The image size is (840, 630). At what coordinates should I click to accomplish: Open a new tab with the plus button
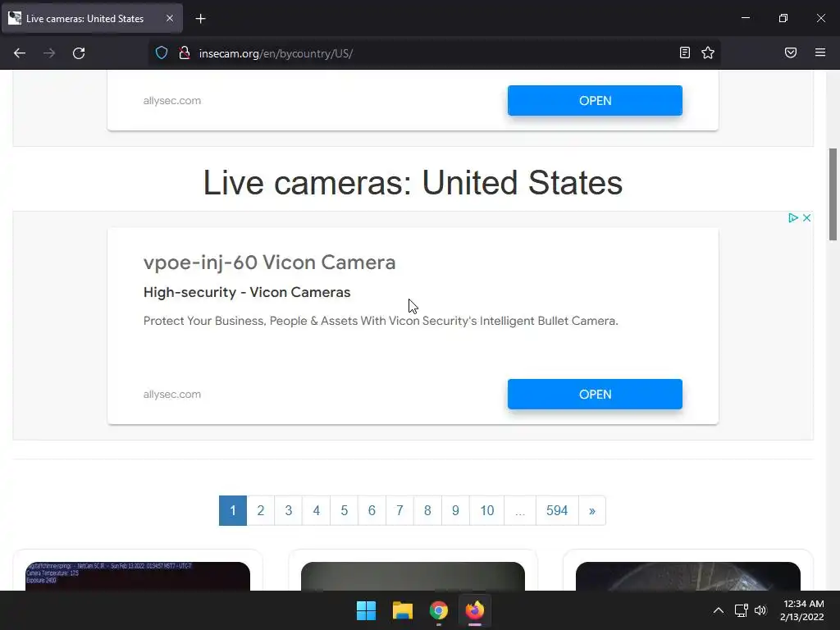[200, 19]
